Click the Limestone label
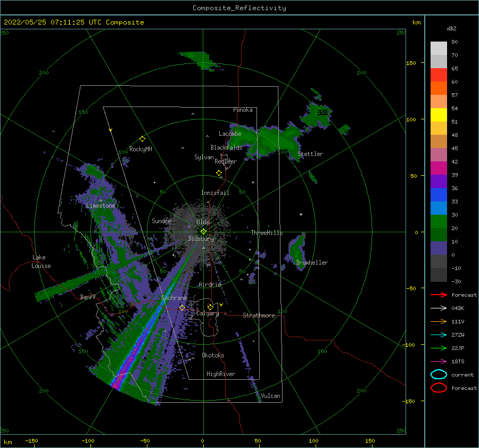Image resolution: width=479 pixels, height=448 pixels. pyautogui.click(x=101, y=206)
